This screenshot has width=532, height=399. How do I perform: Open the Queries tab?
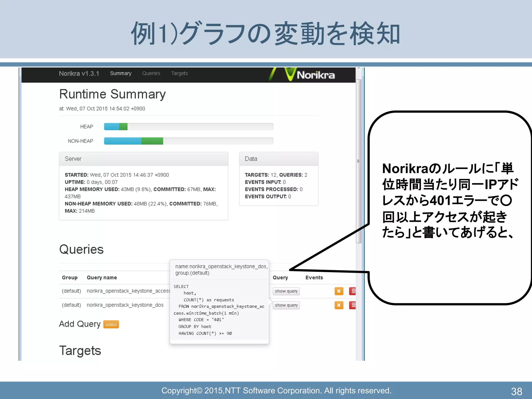click(151, 74)
